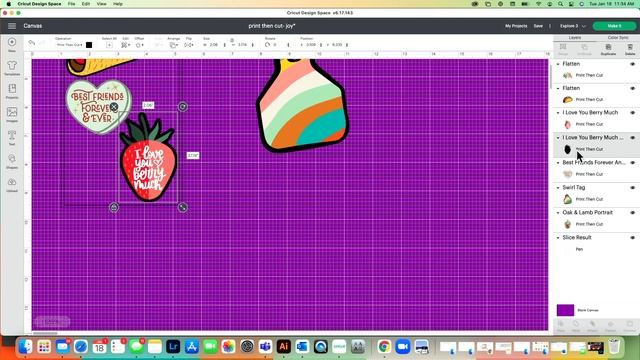Click the Rotate icon in toolbar
The width and height of the screenshot is (640, 360).
(267, 44)
